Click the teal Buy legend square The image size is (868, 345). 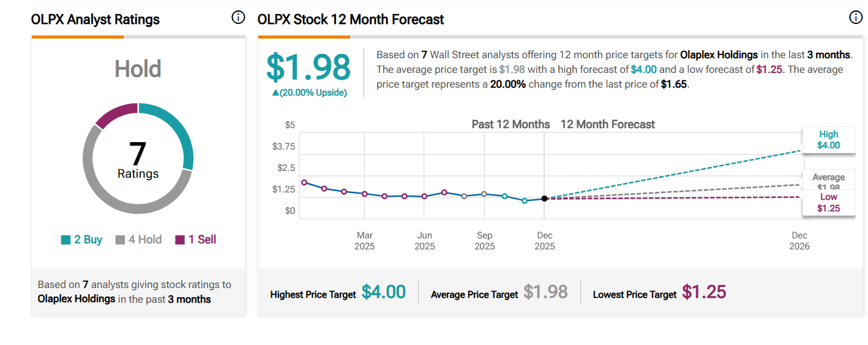click(x=66, y=240)
